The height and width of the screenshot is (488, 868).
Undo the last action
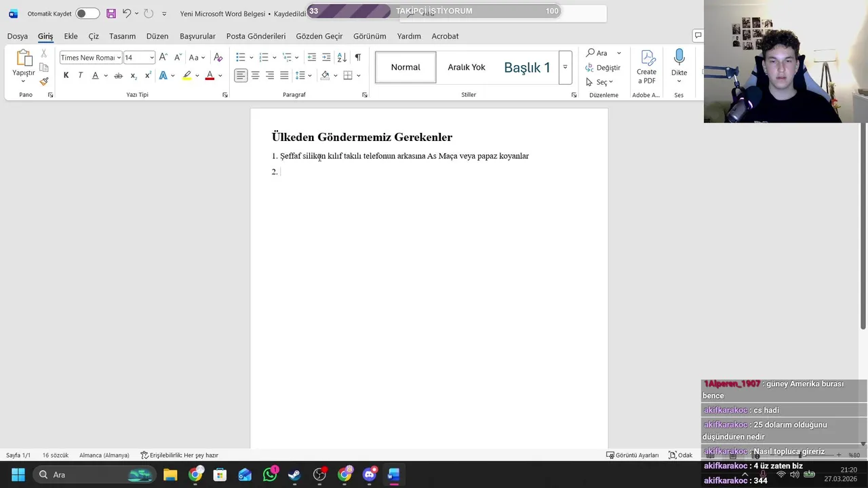(127, 14)
